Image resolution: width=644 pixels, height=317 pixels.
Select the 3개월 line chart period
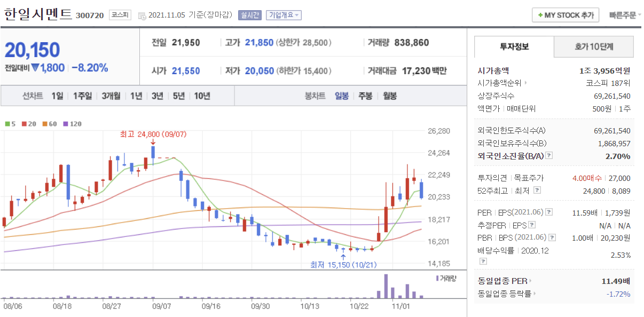pyautogui.click(x=111, y=96)
